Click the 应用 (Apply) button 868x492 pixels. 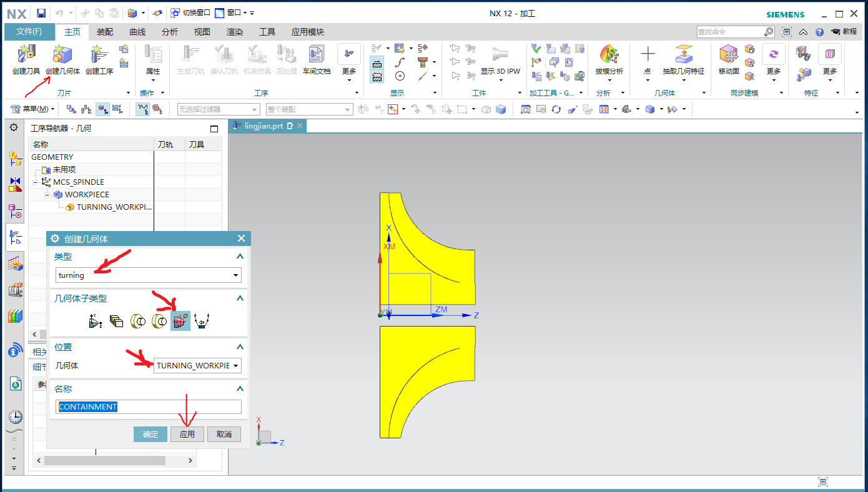coord(187,435)
